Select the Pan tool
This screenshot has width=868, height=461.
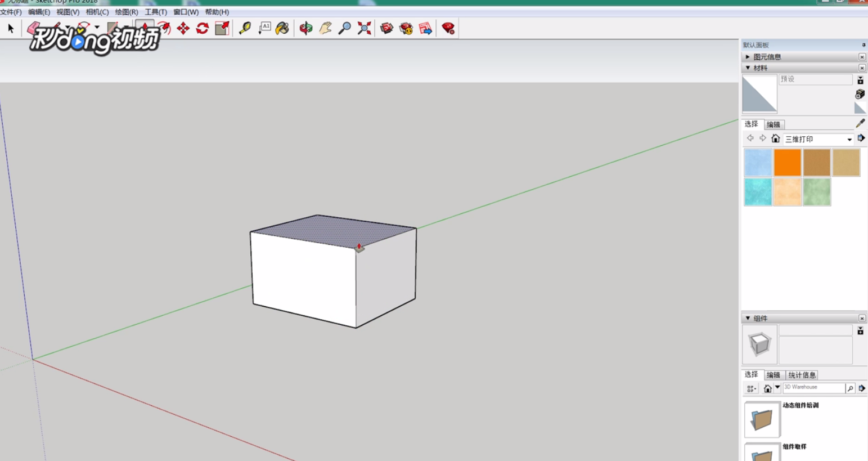click(x=325, y=27)
